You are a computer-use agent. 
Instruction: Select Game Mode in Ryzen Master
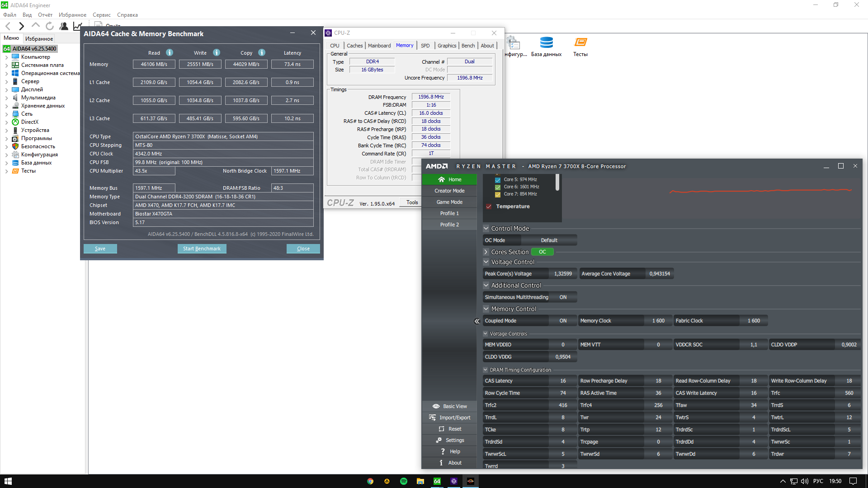(x=449, y=202)
